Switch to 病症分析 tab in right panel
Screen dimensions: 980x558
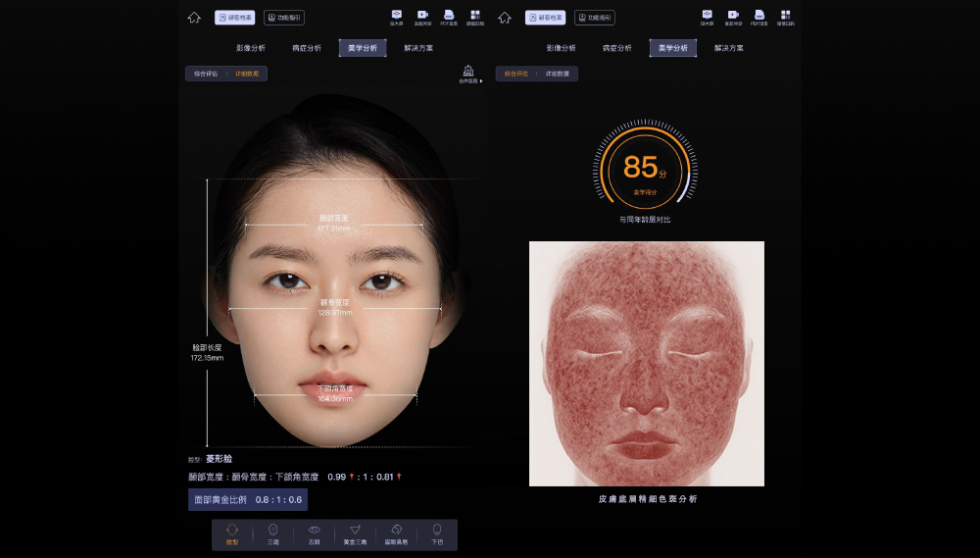(x=616, y=48)
